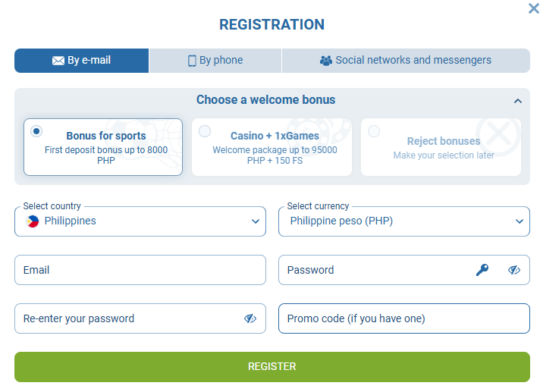Click the key icon to generate password

pyautogui.click(x=482, y=270)
